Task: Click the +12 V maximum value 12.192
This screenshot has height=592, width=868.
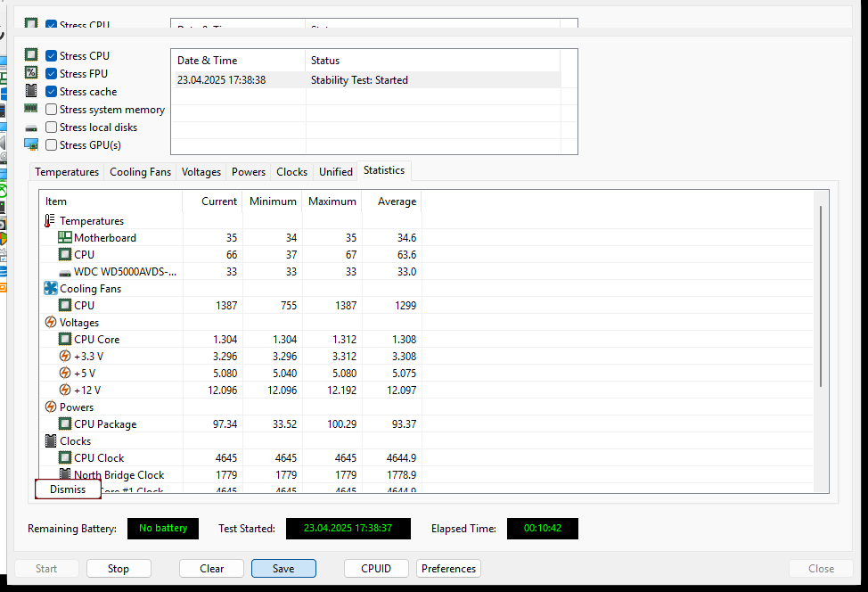Action: tap(341, 391)
